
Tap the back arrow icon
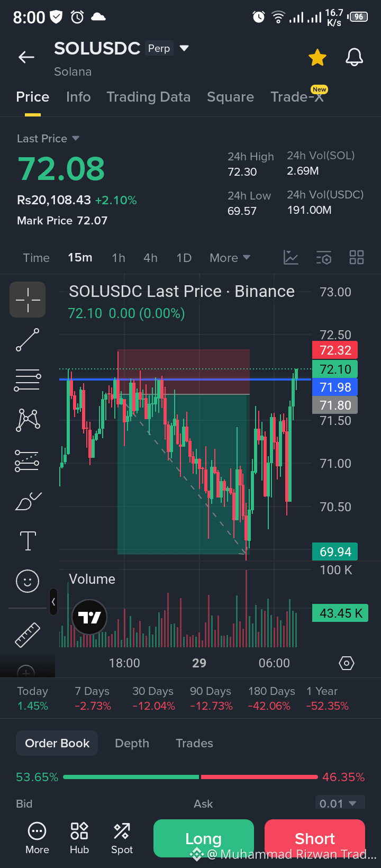tap(26, 57)
